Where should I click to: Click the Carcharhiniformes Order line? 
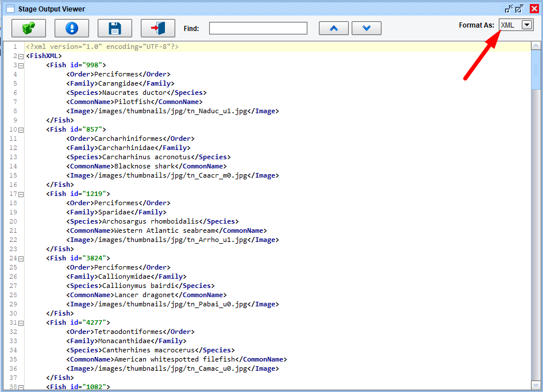tap(130, 139)
